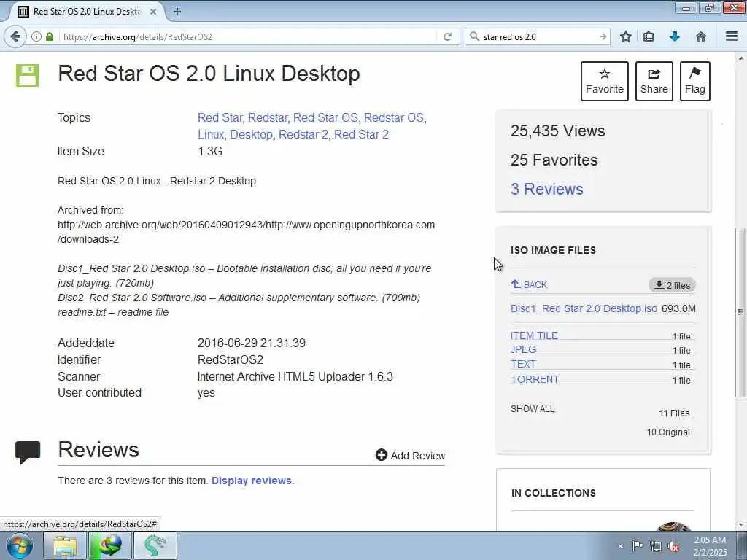Select the Red Star OS 2.0 Linux Desktop tab
The image size is (747, 560).
pyautogui.click(x=86, y=12)
